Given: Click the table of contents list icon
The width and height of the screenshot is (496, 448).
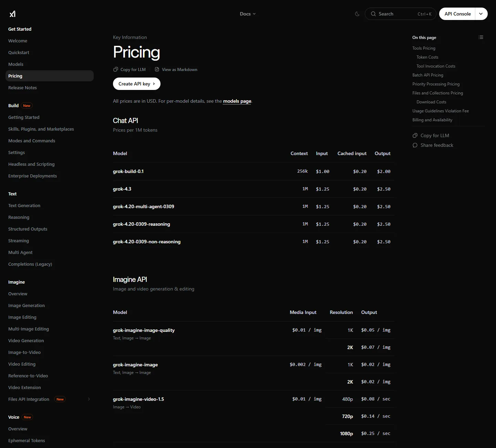Looking at the screenshot, I should [481, 37].
